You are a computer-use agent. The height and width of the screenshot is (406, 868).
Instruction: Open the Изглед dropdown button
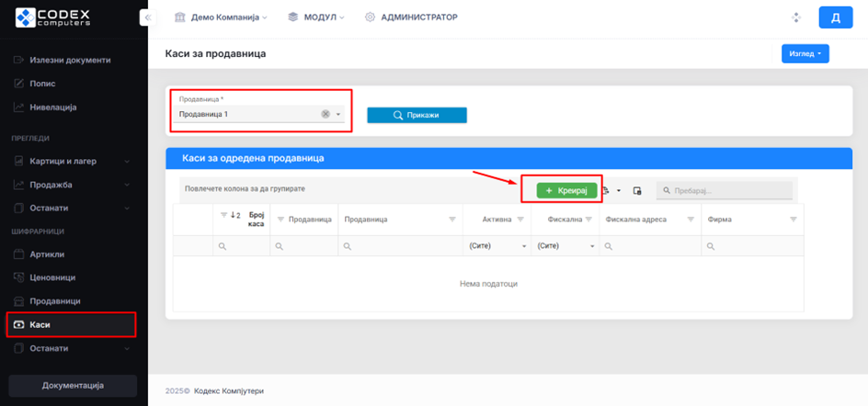click(805, 54)
